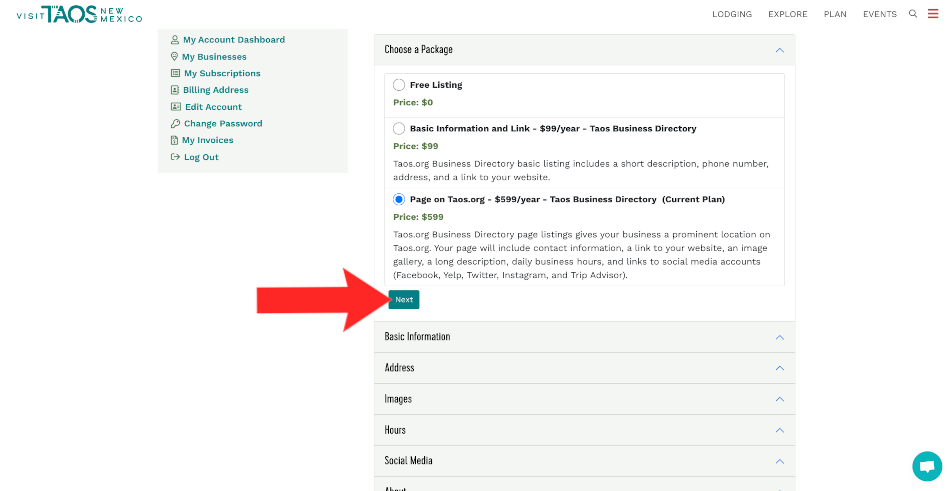Click the Log Out exit icon
This screenshot has height=491, width=950.
[x=175, y=157]
